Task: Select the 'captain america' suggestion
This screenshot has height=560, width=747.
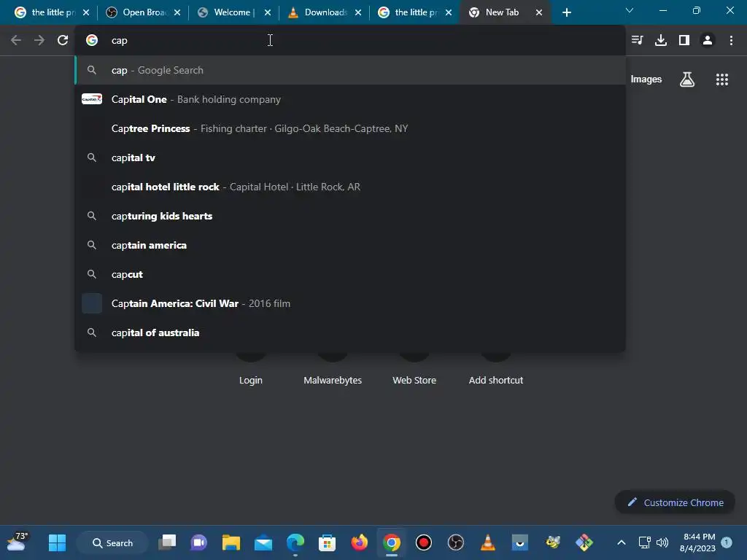Action: [x=350, y=245]
